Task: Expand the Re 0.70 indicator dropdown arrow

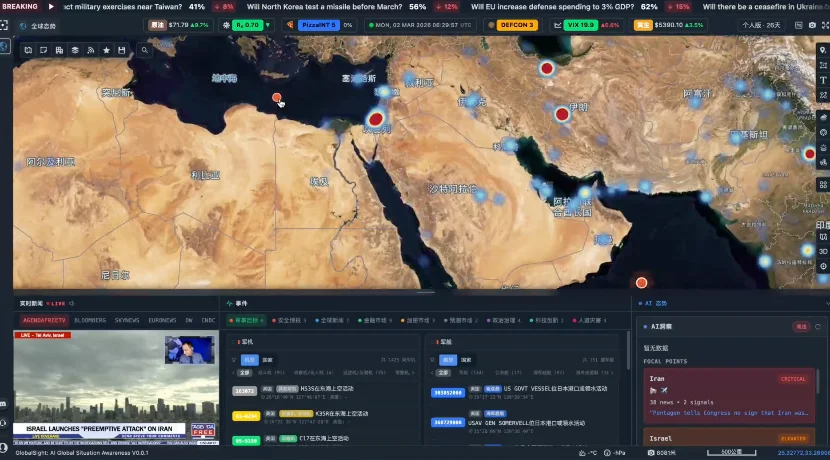Action: [266, 25]
